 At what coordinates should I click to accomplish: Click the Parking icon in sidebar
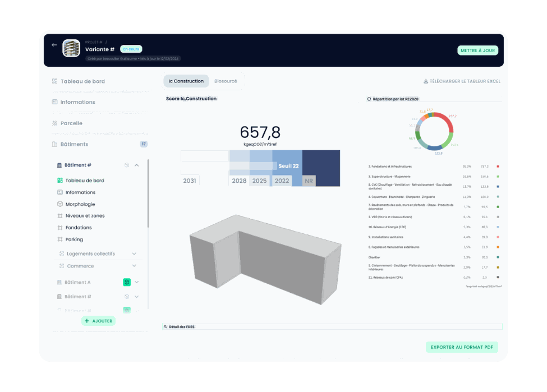pyautogui.click(x=60, y=239)
